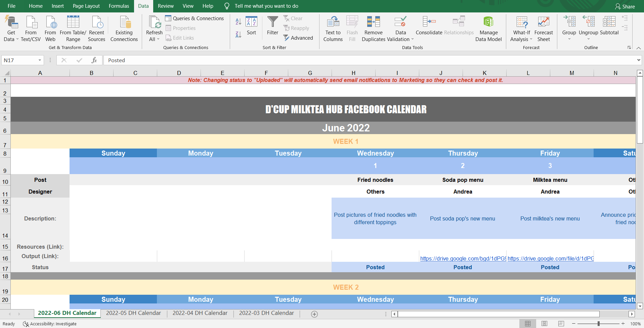Open the Page Layout tab

click(x=86, y=6)
